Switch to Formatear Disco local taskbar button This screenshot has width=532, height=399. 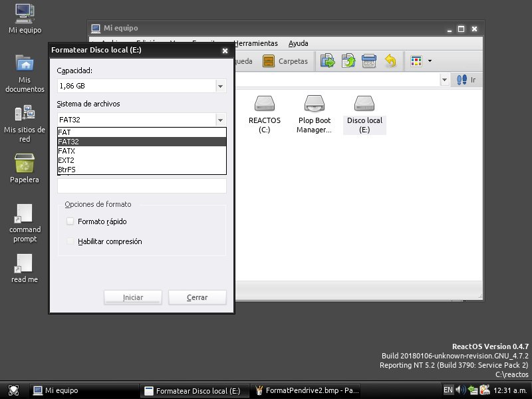pos(195,390)
